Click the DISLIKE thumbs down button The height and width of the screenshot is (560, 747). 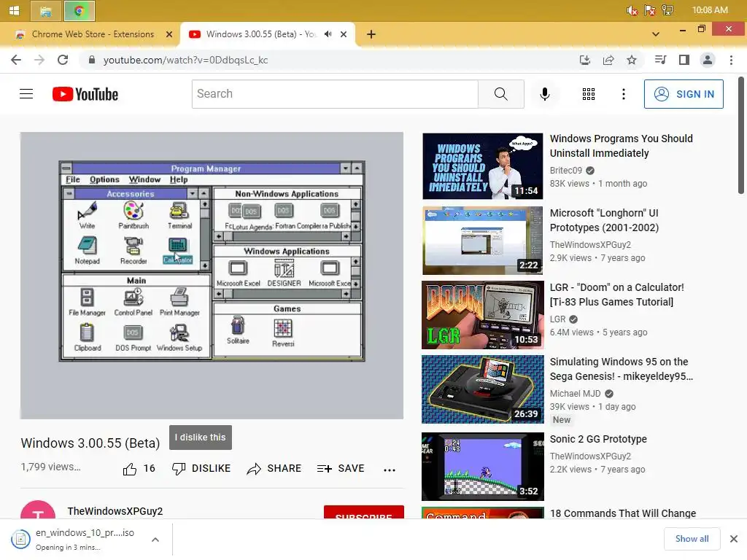click(x=201, y=469)
